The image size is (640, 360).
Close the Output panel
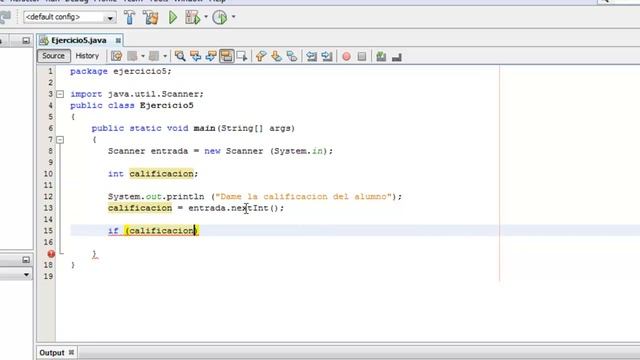point(71,352)
